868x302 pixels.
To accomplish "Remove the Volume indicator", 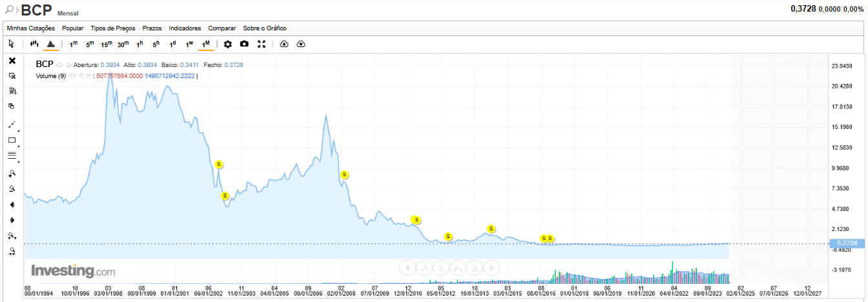I will click(90, 75).
